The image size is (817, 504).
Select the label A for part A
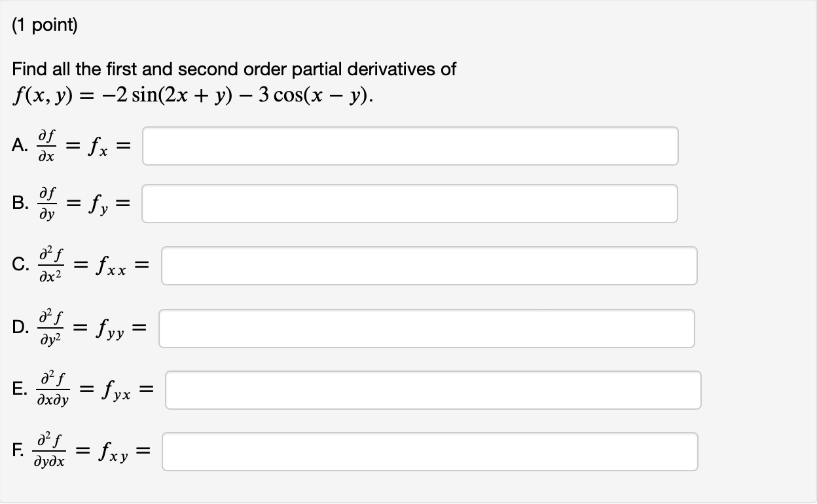[20, 145]
